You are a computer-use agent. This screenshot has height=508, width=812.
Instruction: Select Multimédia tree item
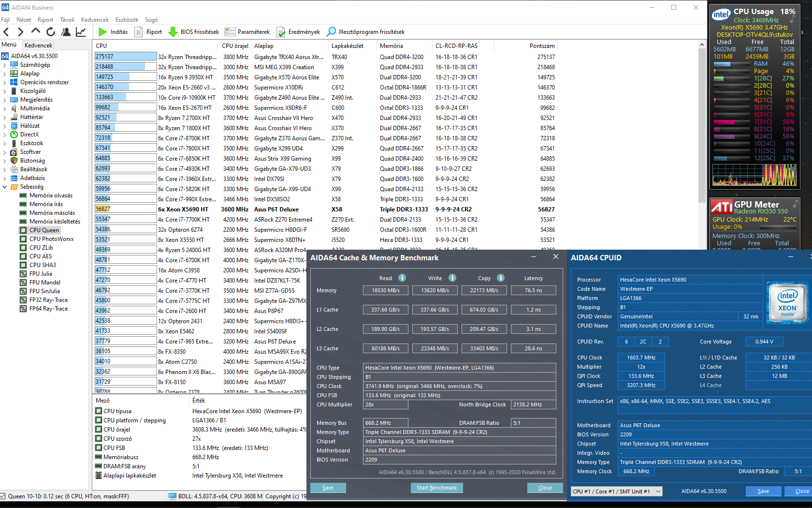(35, 108)
